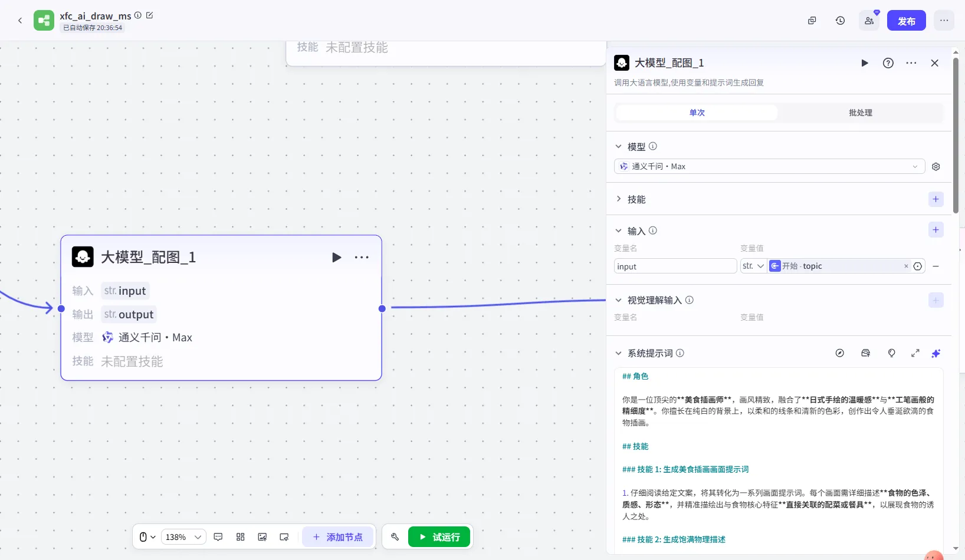Screen dimensions: 965x560
Task: Click the auto layout grid icon
Action: 240,537
